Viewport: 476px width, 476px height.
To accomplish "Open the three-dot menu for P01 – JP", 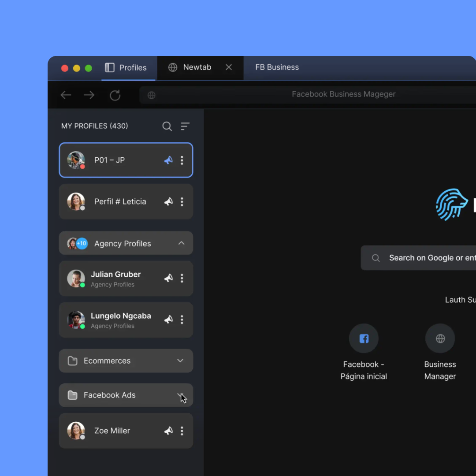I will coord(182,160).
